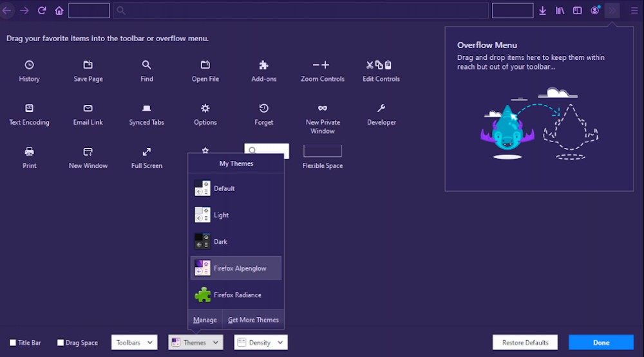
Task: Select the Zoom Controls item
Action: tap(323, 71)
